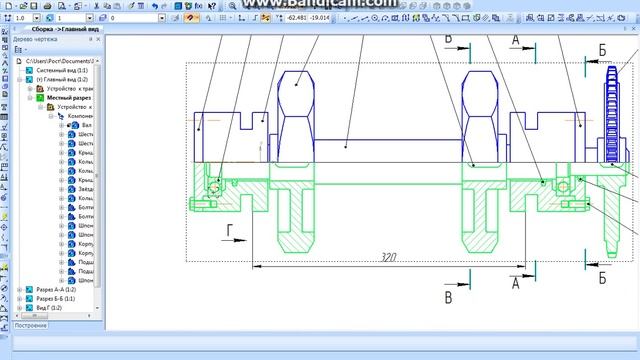Click the view arrow label Г in drawing
The height and width of the screenshot is (360, 640).
click(x=229, y=231)
